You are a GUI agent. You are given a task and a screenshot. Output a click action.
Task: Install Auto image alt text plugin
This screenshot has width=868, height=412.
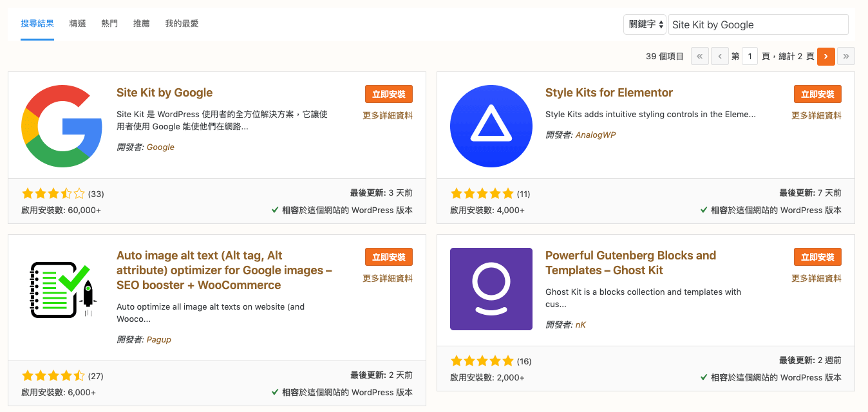[x=389, y=257]
